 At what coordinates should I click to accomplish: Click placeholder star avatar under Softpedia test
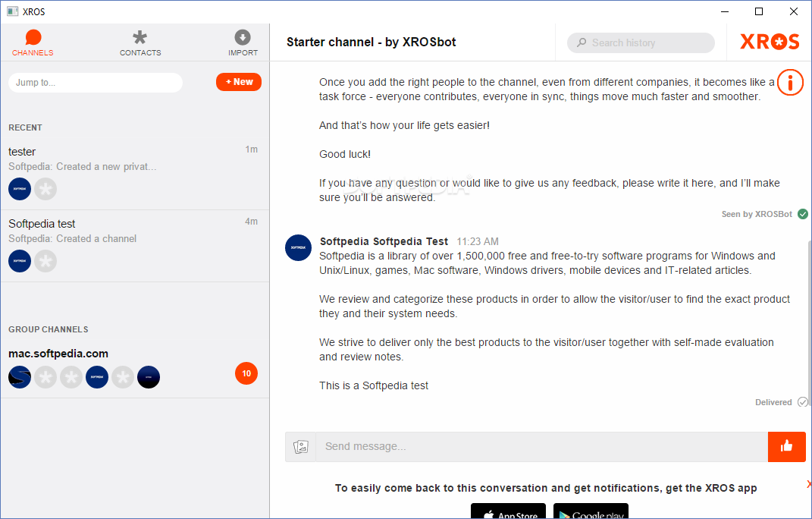(x=45, y=261)
